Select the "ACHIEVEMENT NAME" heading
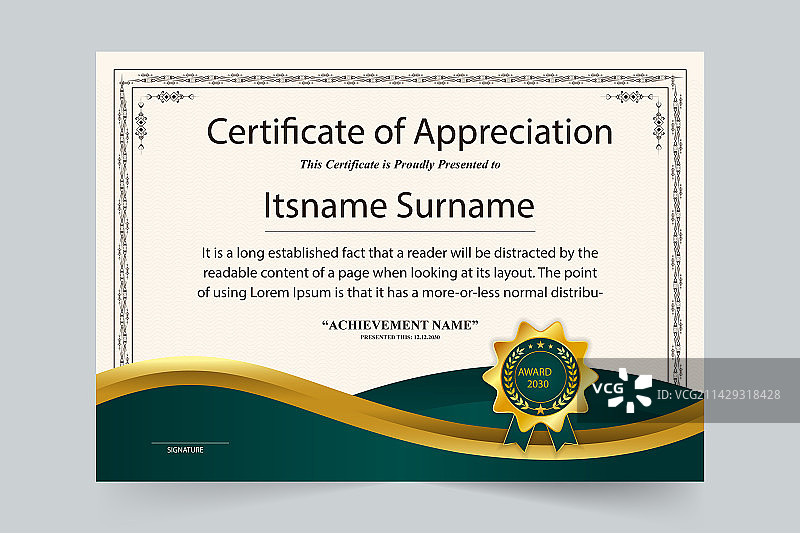The width and height of the screenshot is (800, 533). tap(400, 325)
